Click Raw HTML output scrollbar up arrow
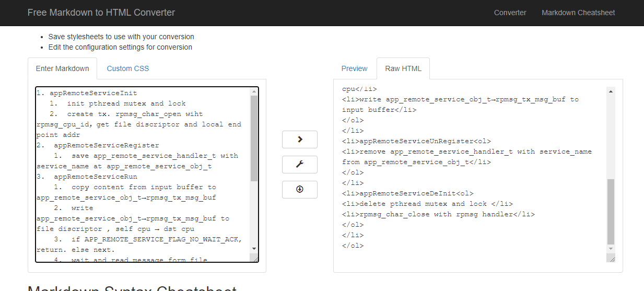644x291 pixels. (611, 91)
